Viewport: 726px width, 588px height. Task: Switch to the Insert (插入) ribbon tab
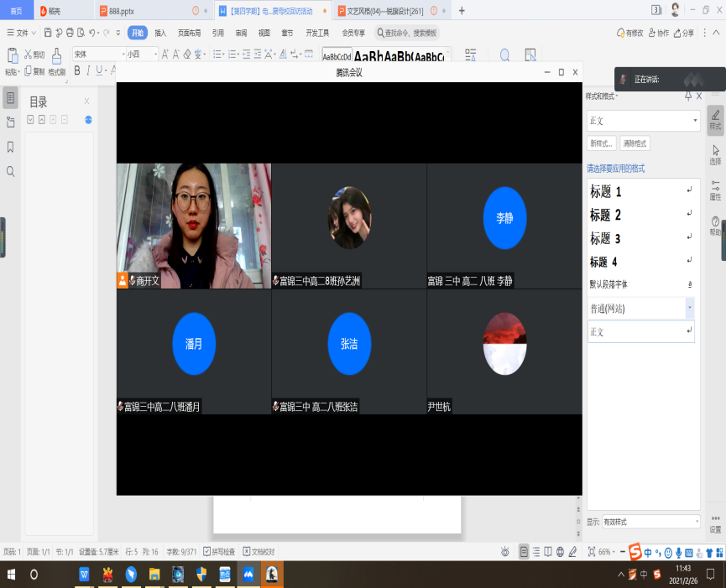(160, 33)
